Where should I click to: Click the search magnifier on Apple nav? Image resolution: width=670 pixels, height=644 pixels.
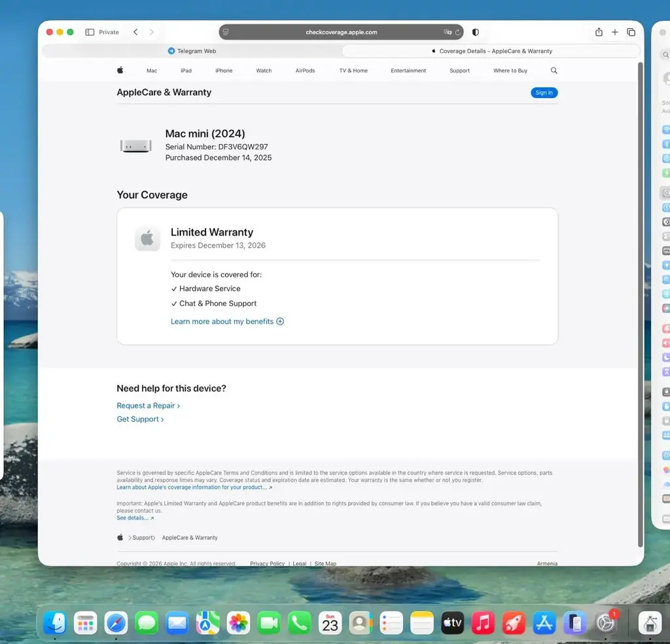(x=554, y=71)
